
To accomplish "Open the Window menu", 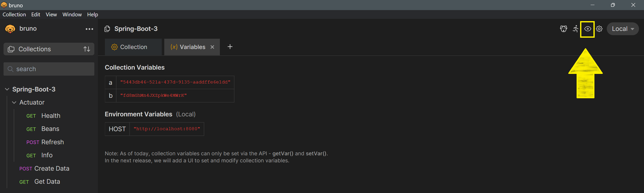I will click(x=72, y=15).
